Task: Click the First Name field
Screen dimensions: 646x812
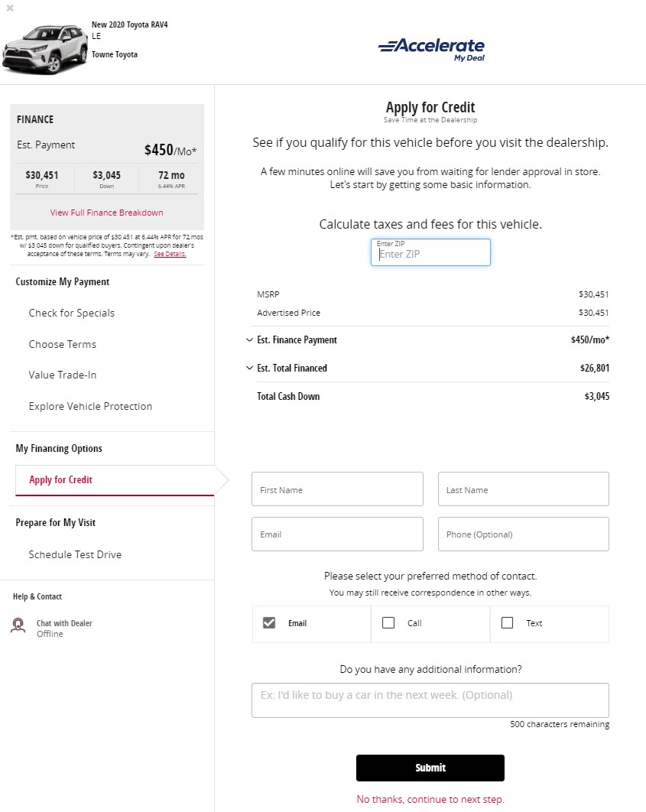Action: click(x=337, y=489)
